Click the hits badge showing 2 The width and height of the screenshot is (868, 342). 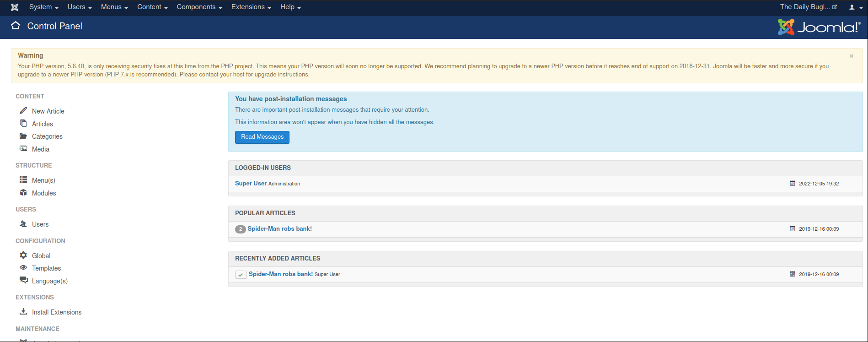[x=241, y=229]
